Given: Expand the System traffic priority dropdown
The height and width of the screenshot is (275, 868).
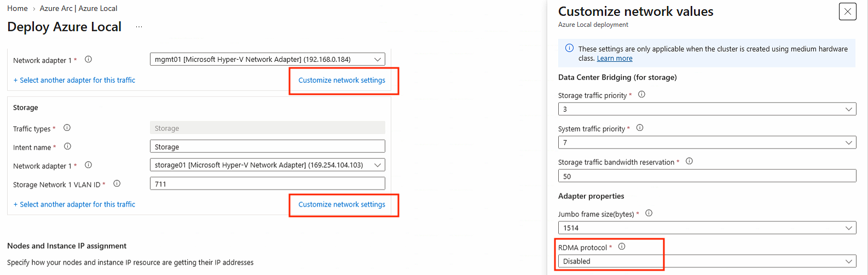Looking at the screenshot, I should (707, 142).
